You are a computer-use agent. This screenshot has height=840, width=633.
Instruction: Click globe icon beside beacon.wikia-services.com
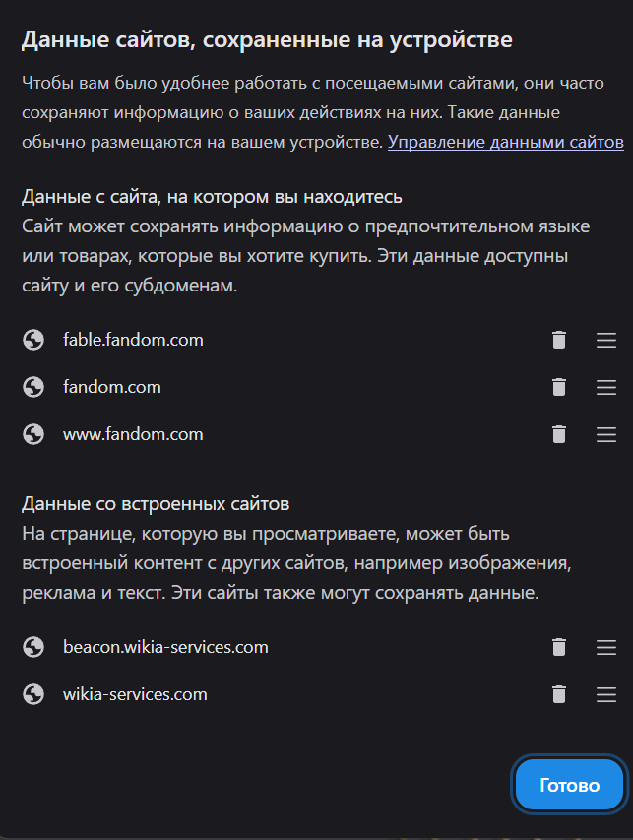click(33, 647)
